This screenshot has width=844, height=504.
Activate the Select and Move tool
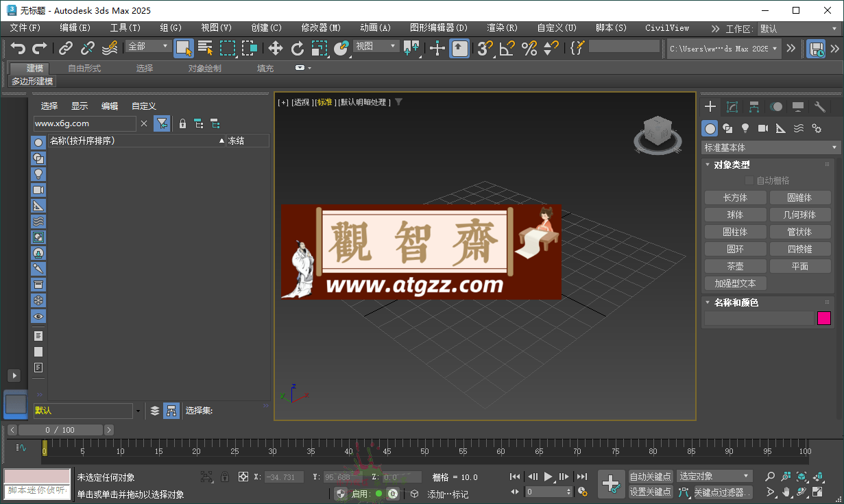pos(276,48)
